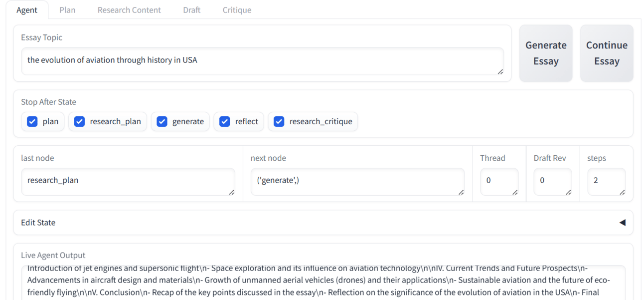Image resolution: width=644 pixels, height=300 pixels.
Task: Select the Thread number field
Action: pos(498,181)
